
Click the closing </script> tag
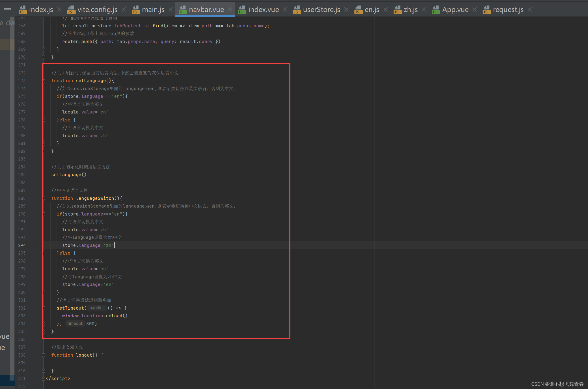pyautogui.click(x=58, y=379)
